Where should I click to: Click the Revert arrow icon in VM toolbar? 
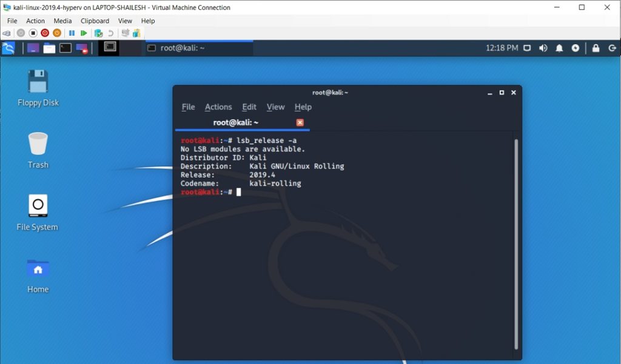(111, 33)
